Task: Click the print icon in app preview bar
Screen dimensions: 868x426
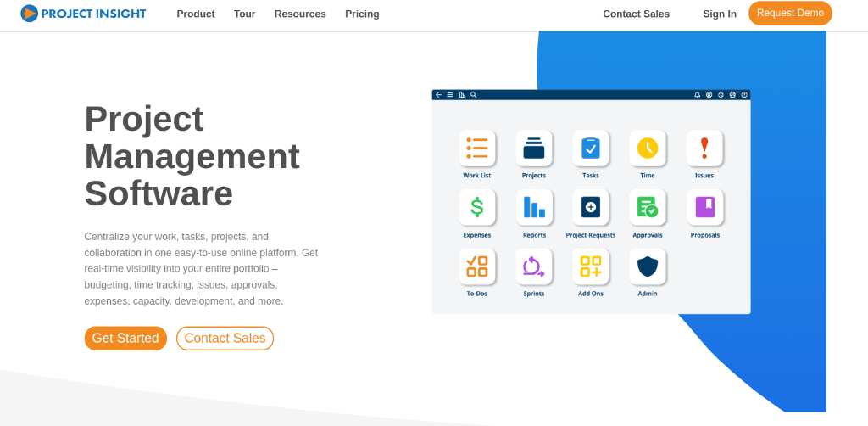Action: [732, 95]
